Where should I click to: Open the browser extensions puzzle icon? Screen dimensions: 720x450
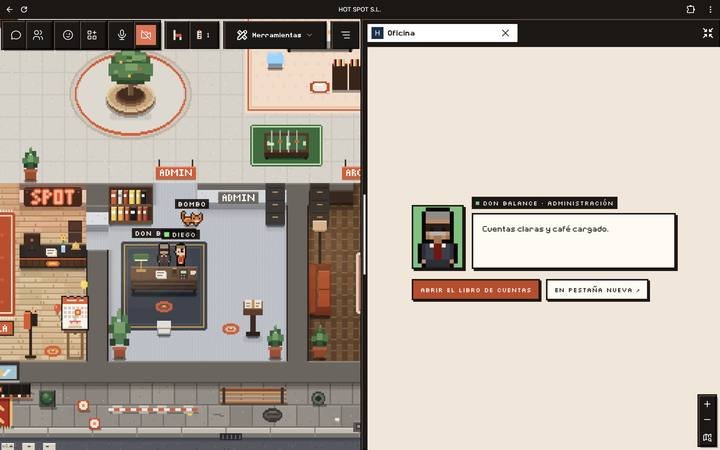[x=691, y=9]
